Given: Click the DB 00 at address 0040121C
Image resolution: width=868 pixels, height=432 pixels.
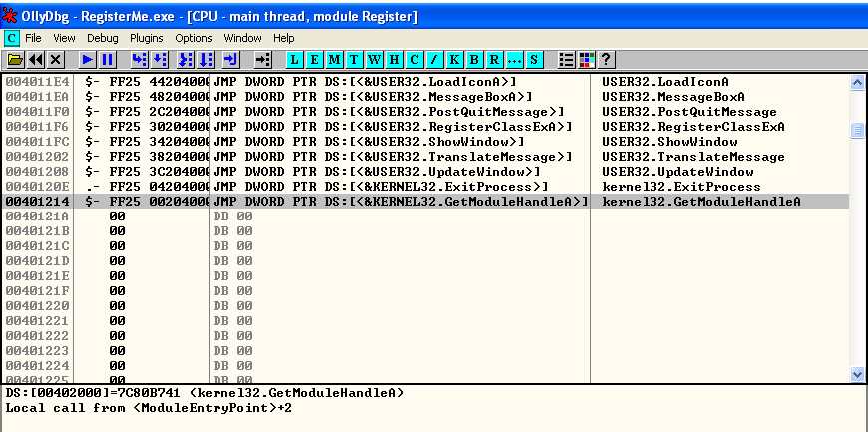Looking at the screenshot, I should pos(232,246).
